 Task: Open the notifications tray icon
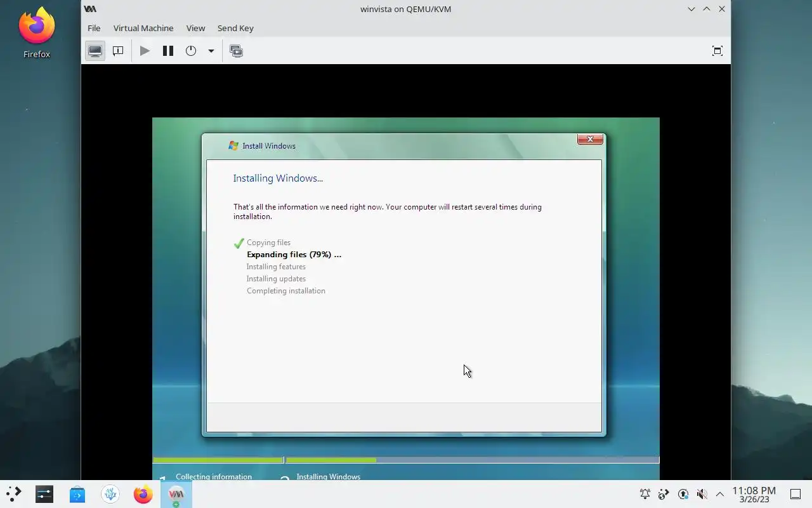click(645, 494)
